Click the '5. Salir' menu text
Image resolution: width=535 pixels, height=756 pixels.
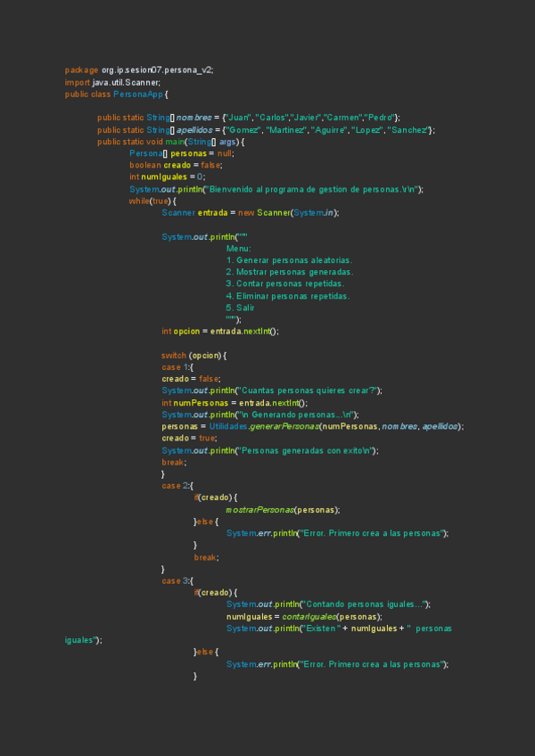[241, 308]
